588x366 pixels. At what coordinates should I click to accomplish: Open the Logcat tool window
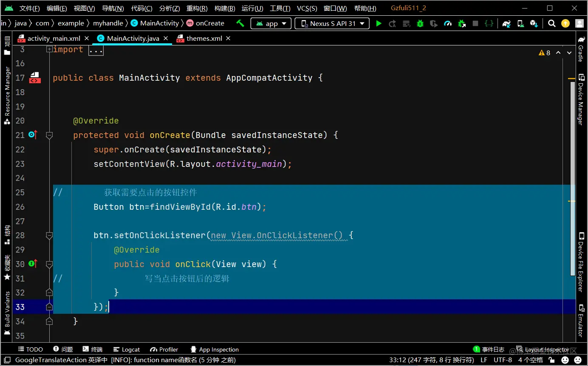point(127,349)
